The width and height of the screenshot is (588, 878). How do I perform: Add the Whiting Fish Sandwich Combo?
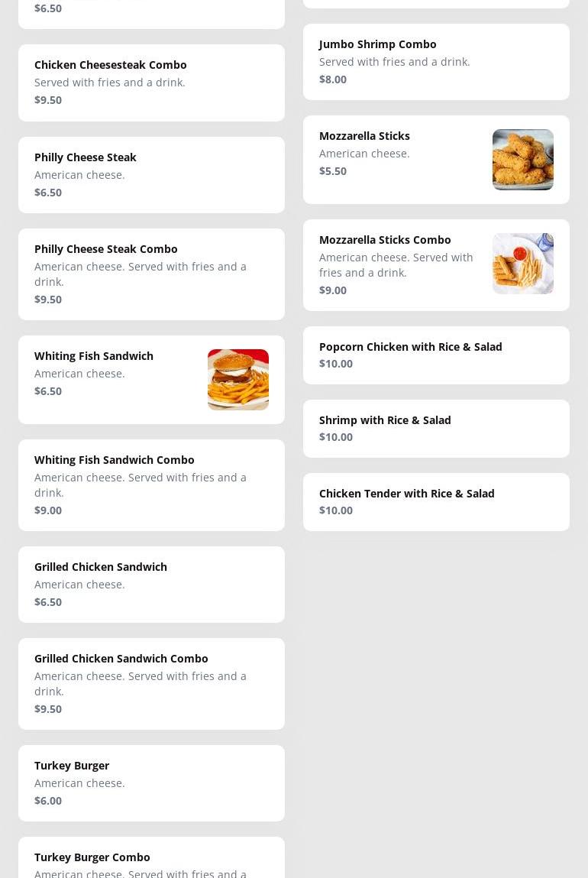point(115,460)
